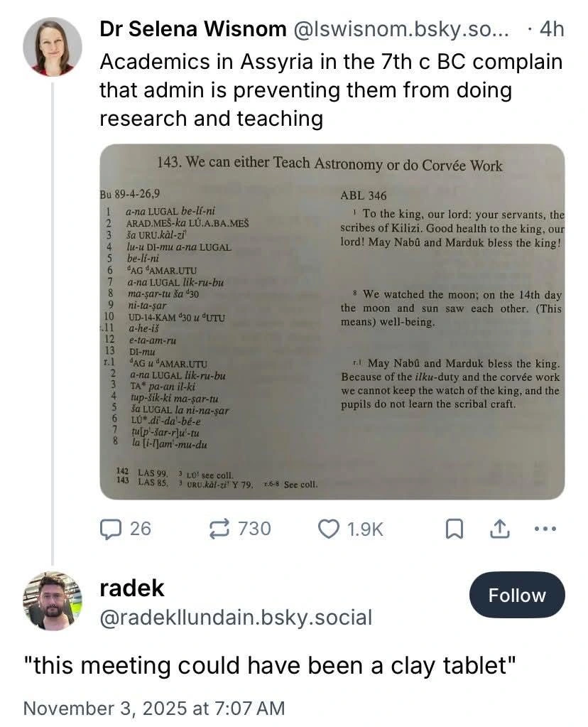Screen dimensions: 588x727
Task: Follow radek's account
Action: click(x=516, y=595)
